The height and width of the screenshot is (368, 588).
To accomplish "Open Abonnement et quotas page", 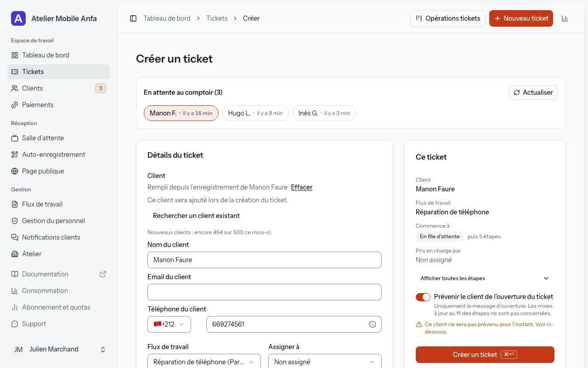I will (x=59, y=307).
